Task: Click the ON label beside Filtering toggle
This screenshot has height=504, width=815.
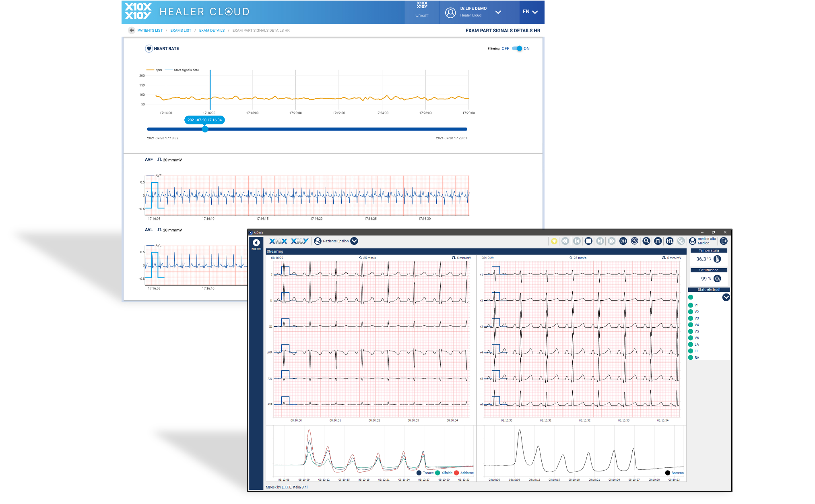Action: (x=526, y=49)
